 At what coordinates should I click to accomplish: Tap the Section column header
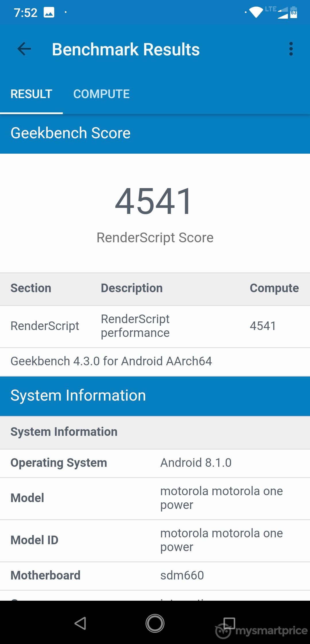click(31, 288)
